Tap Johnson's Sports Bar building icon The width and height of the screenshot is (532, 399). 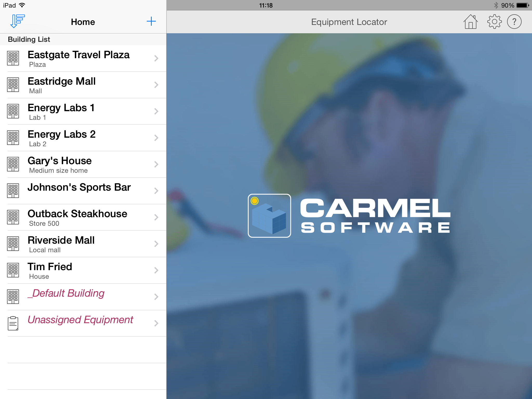(13, 191)
